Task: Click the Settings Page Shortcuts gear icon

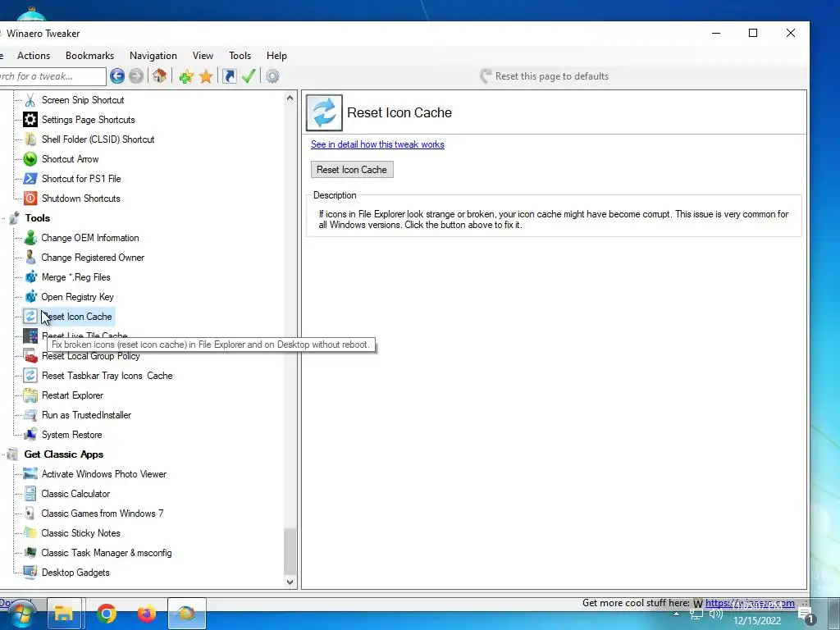Action: 30,120
